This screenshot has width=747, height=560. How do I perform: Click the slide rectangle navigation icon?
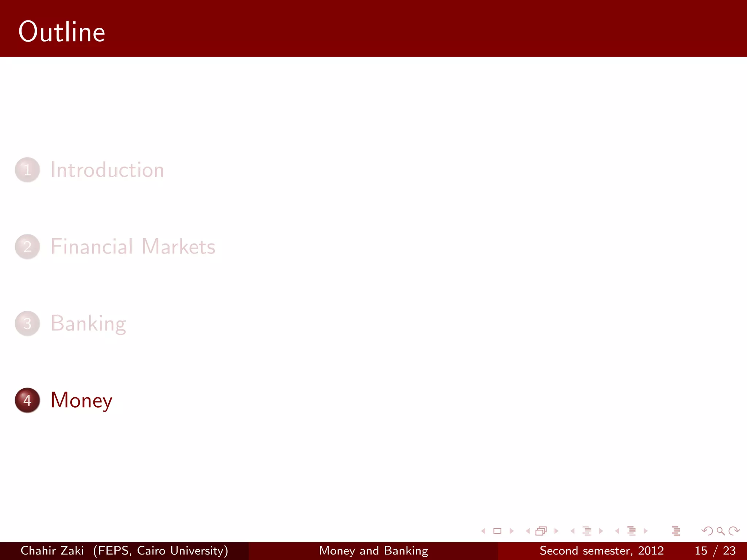[497, 531]
